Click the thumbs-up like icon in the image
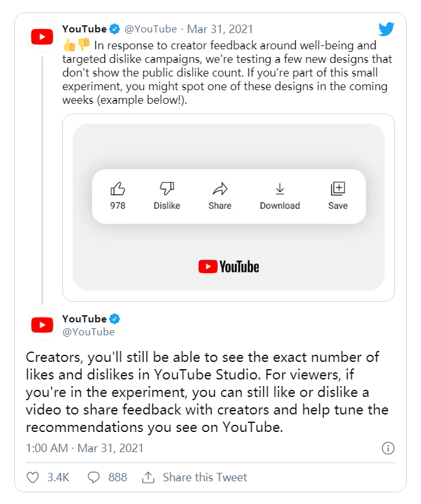 tap(117, 189)
